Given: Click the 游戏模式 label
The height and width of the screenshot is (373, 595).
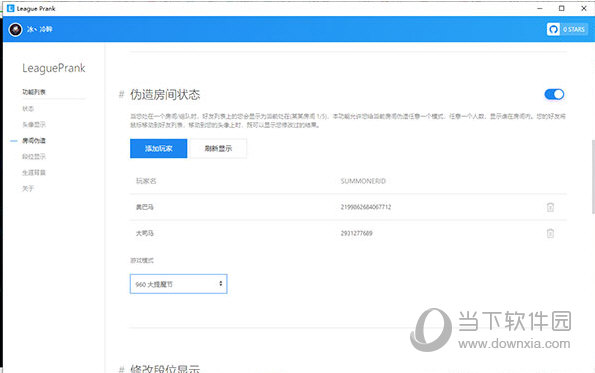Looking at the screenshot, I should [x=142, y=260].
